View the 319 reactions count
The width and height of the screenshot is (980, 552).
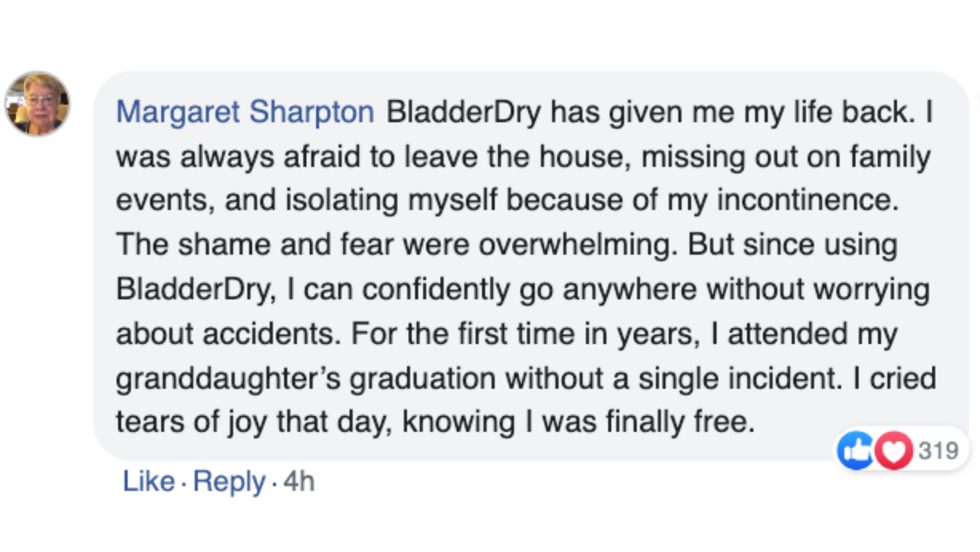[x=939, y=451]
